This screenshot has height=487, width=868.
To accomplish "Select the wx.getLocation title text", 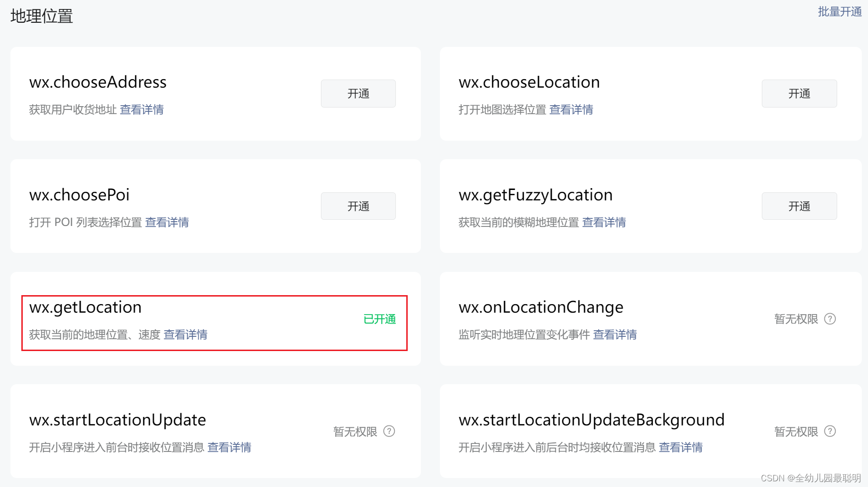I will pyautogui.click(x=85, y=307).
